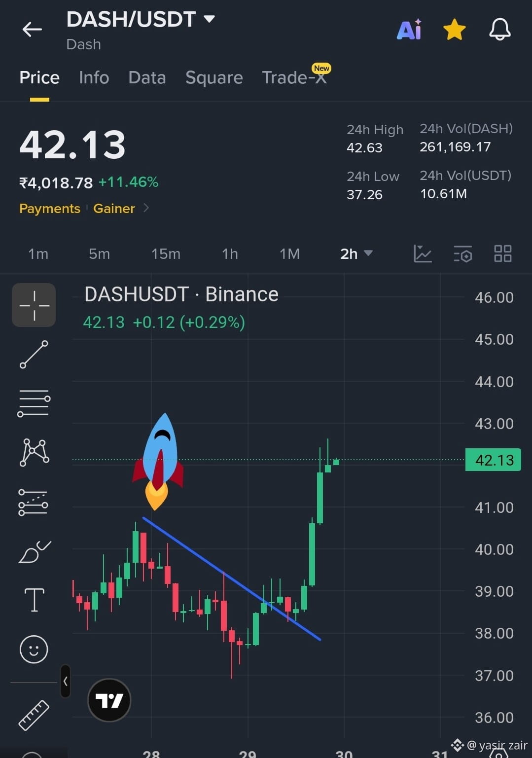Open chart type line icon

coord(423,253)
